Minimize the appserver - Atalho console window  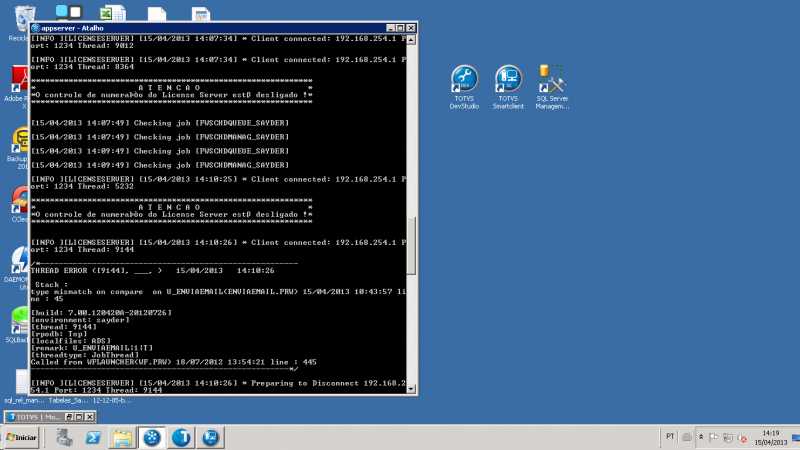point(390,28)
